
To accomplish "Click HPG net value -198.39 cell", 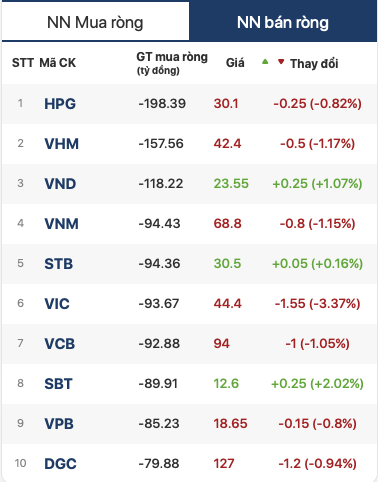I will [x=162, y=104].
